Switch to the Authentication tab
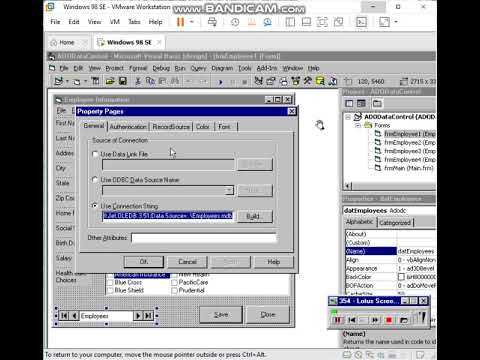 click(x=128, y=127)
